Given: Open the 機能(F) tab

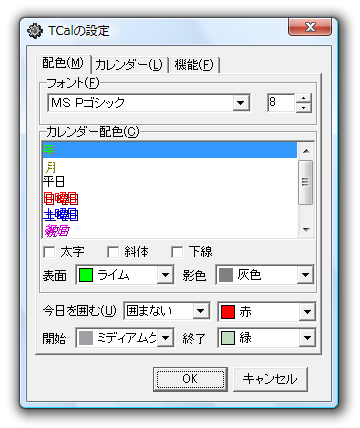Looking at the screenshot, I should [194, 65].
